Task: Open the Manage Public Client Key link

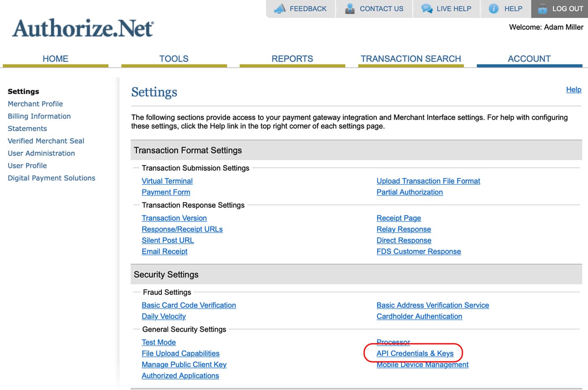Action: (184, 365)
